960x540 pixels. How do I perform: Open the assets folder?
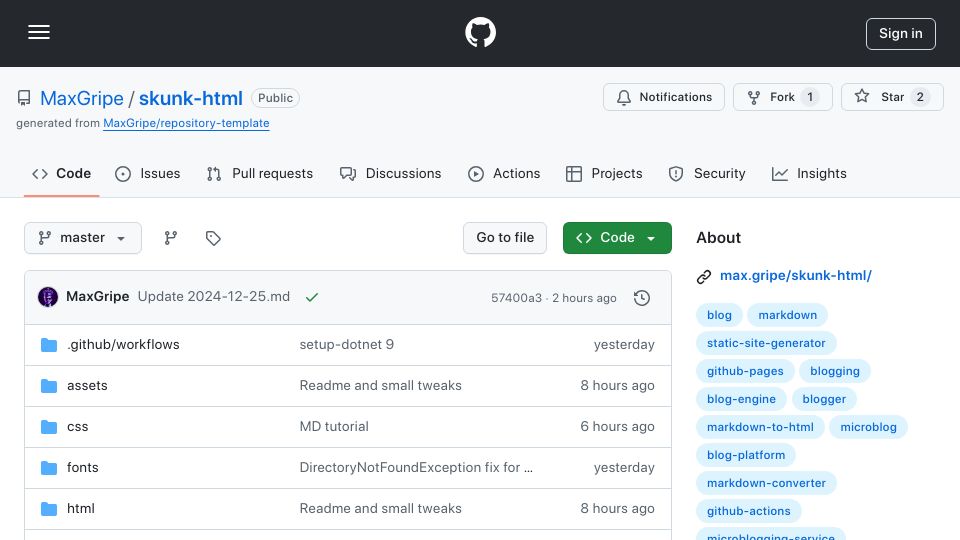click(x=87, y=386)
